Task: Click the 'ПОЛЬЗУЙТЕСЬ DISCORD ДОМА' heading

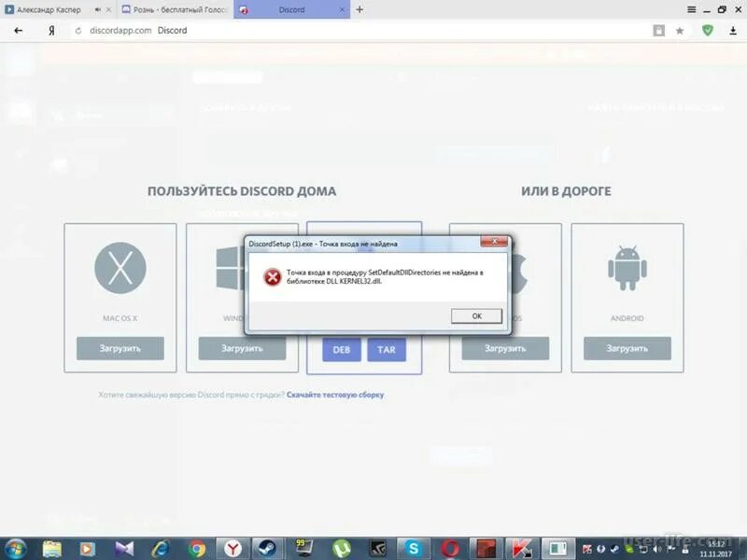Action: point(242,191)
